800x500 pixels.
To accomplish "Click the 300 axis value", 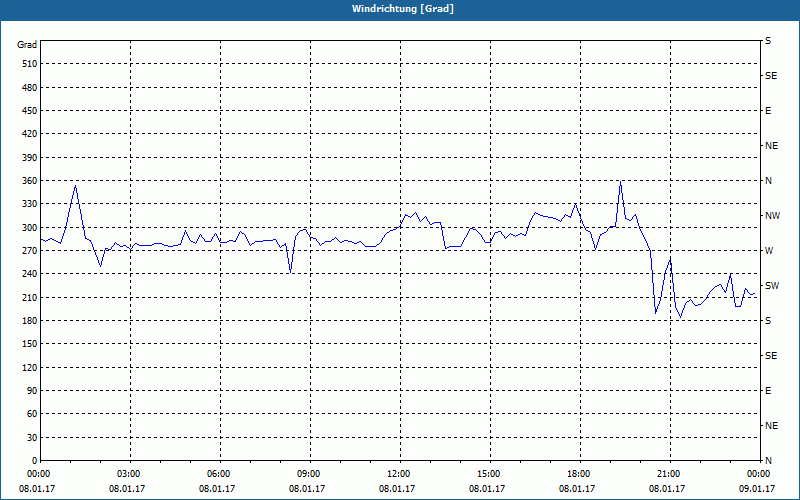I will coord(30,228).
